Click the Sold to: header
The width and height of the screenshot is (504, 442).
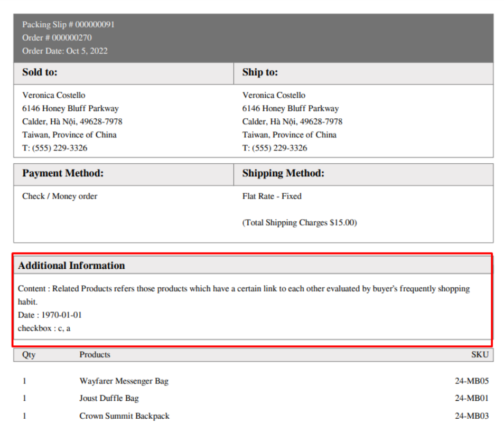point(40,72)
